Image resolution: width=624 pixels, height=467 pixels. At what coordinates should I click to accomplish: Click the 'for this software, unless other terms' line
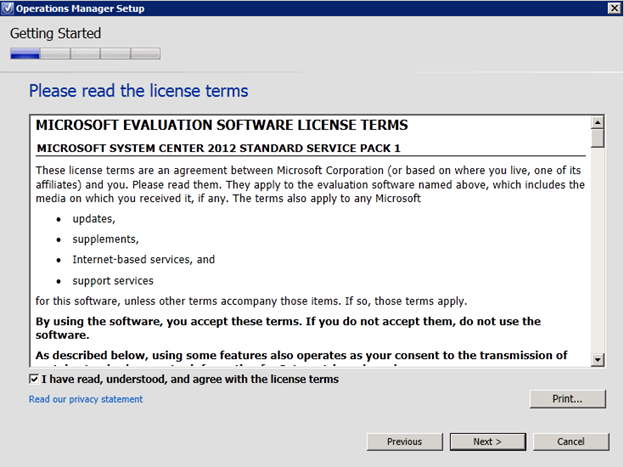(x=251, y=301)
